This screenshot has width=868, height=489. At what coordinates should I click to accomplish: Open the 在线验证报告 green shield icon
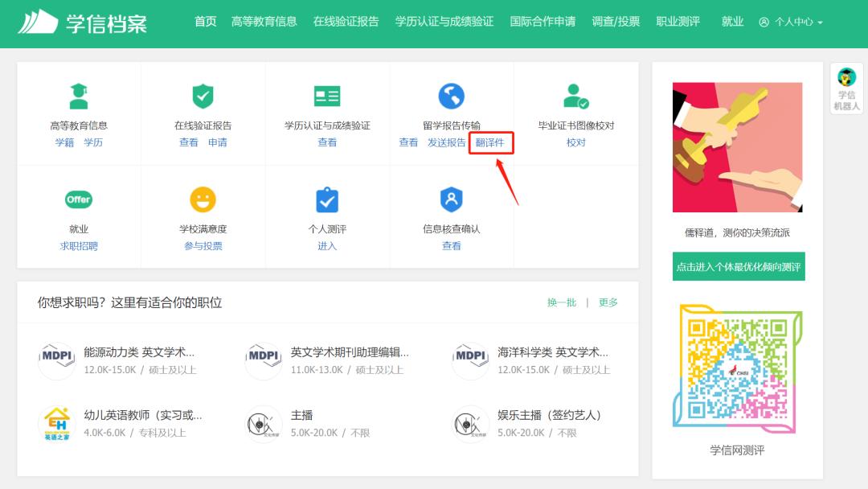(x=202, y=95)
